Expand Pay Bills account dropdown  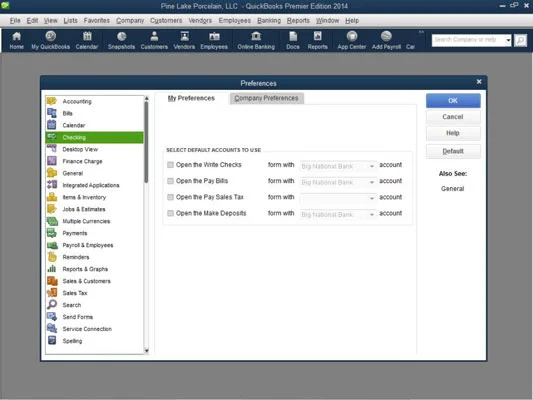[x=372, y=182]
